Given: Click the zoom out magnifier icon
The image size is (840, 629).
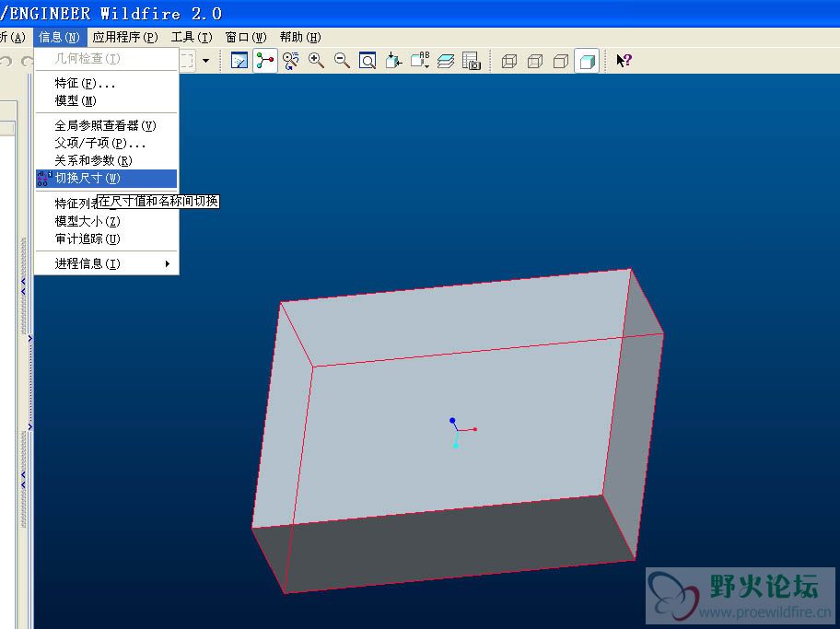Looking at the screenshot, I should 342,61.
